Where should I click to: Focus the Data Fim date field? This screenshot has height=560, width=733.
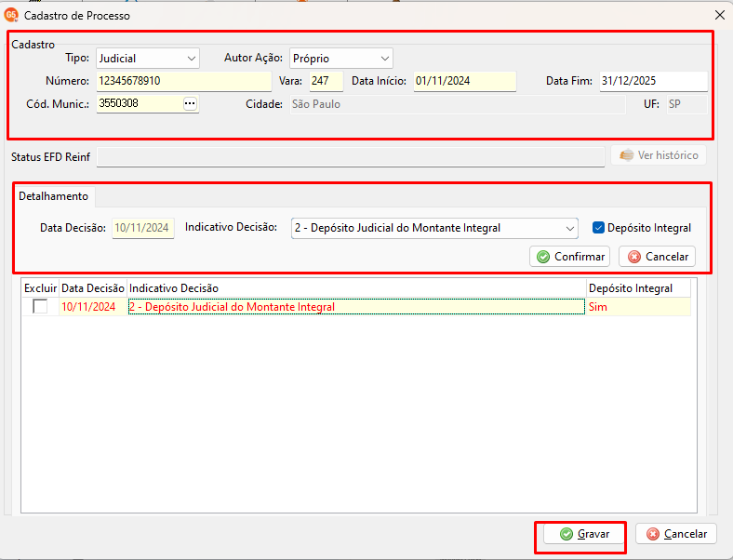click(x=654, y=81)
